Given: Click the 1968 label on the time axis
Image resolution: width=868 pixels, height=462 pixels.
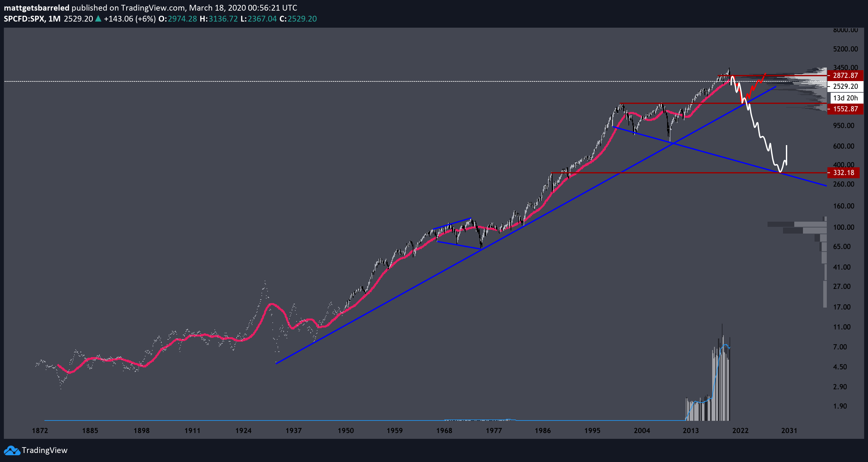Looking at the screenshot, I should (444, 430).
